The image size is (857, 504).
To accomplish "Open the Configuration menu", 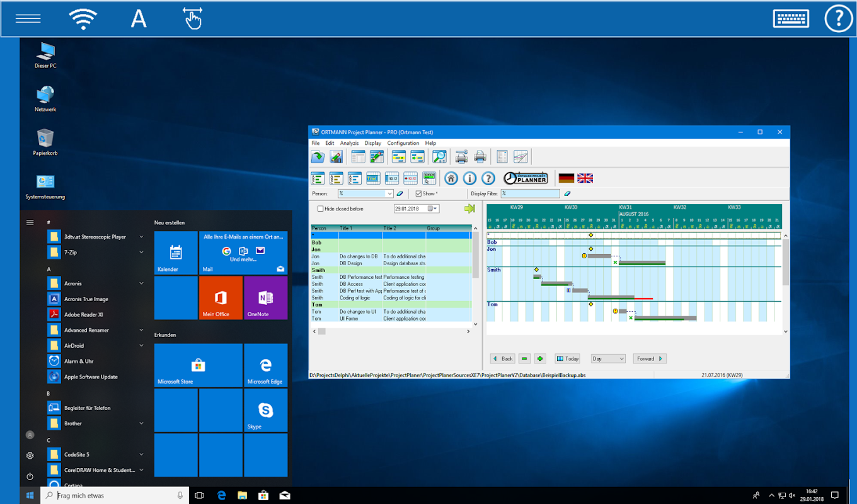I will [x=403, y=143].
